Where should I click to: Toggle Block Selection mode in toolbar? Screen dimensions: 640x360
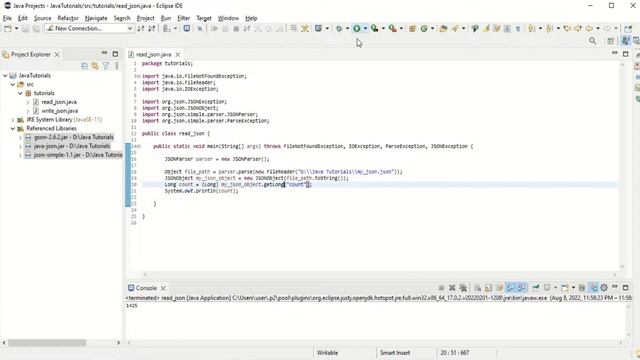(x=507, y=29)
